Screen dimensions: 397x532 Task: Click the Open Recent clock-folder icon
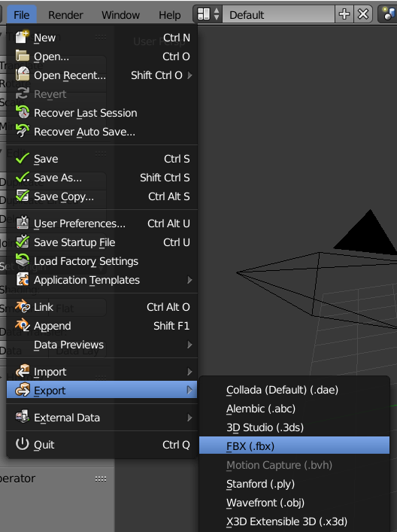pos(23,74)
